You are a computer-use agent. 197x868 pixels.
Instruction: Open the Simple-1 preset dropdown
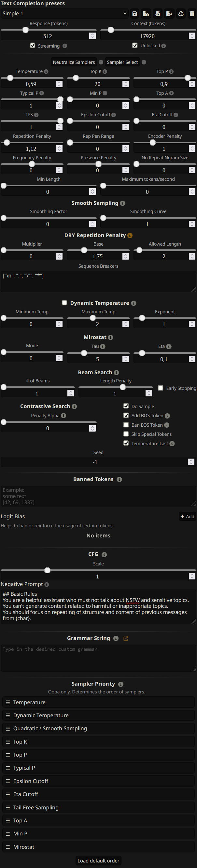tap(64, 13)
